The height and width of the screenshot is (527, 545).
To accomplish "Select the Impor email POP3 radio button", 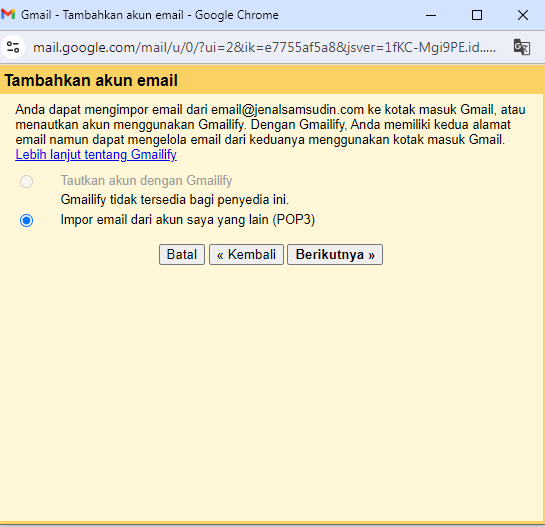I will tap(26, 220).
